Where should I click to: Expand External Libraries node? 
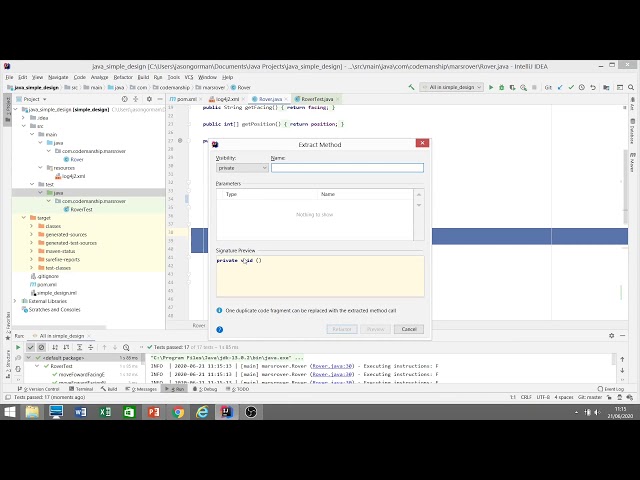click(16, 301)
